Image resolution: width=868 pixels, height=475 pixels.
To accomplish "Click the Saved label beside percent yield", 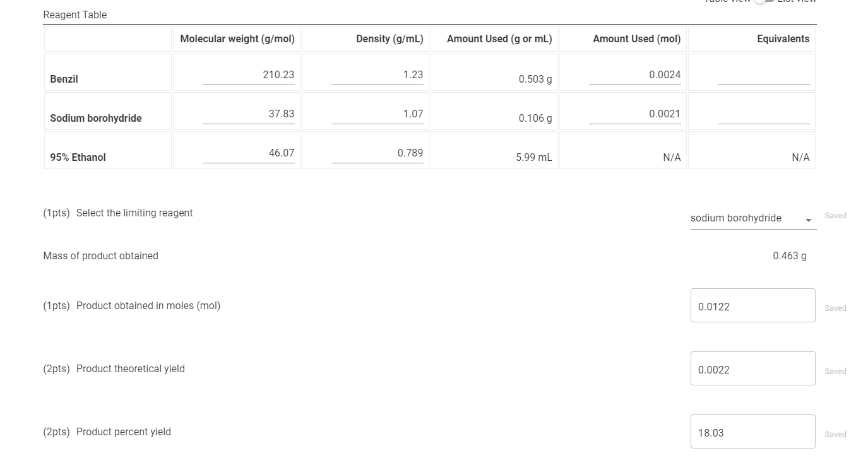I will tap(835, 434).
